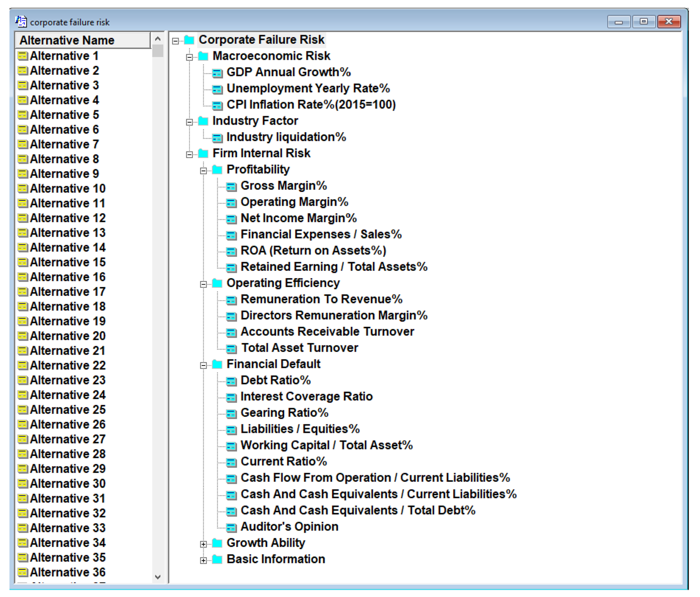Click the Alternative 1 list icon
The width and height of the screenshot is (700, 597).
click(22, 56)
